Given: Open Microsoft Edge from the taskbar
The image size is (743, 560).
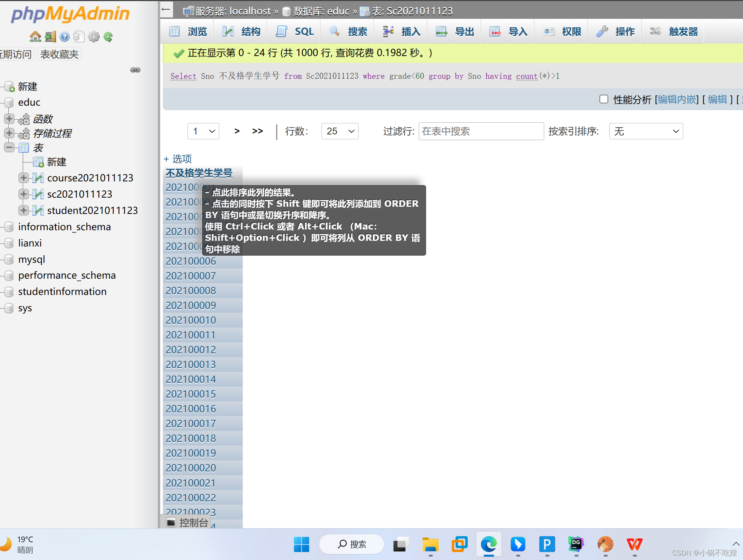Looking at the screenshot, I should (489, 544).
